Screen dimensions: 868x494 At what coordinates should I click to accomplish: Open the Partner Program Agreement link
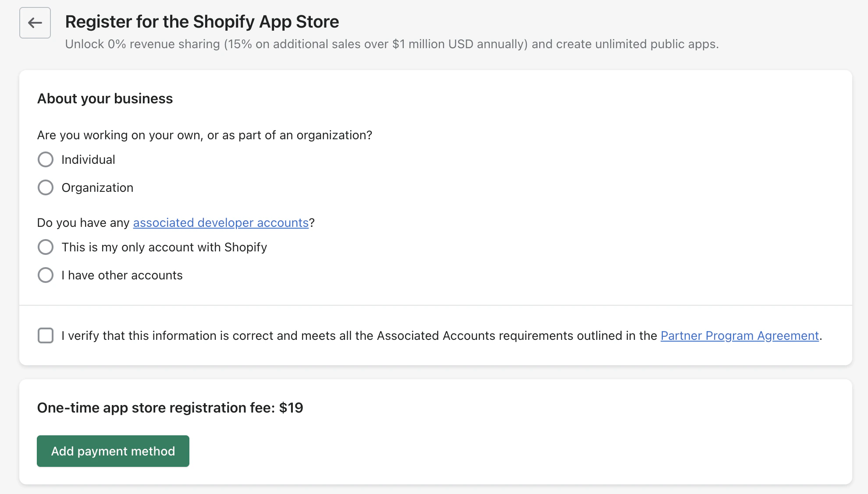click(x=740, y=335)
